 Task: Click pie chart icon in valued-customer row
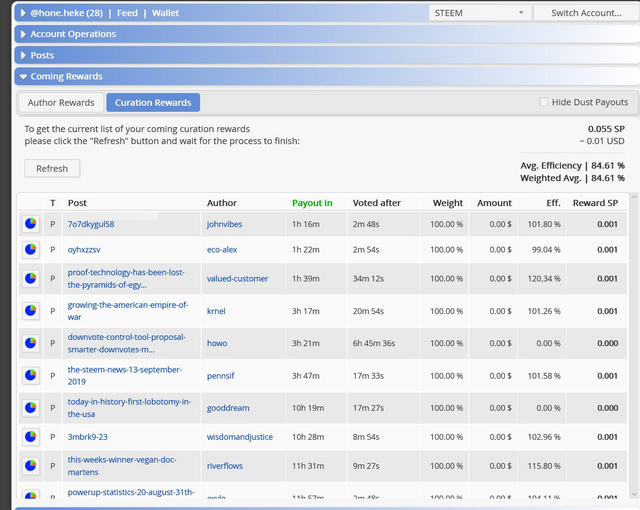pyautogui.click(x=30, y=279)
